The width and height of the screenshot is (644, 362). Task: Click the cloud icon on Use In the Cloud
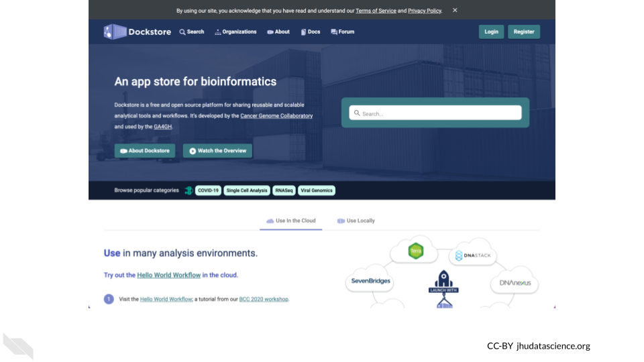click(x=270, y=221)
